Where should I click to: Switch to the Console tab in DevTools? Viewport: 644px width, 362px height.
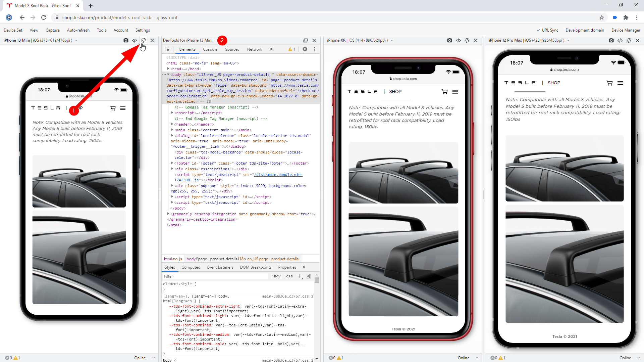(x=210, y=49)
